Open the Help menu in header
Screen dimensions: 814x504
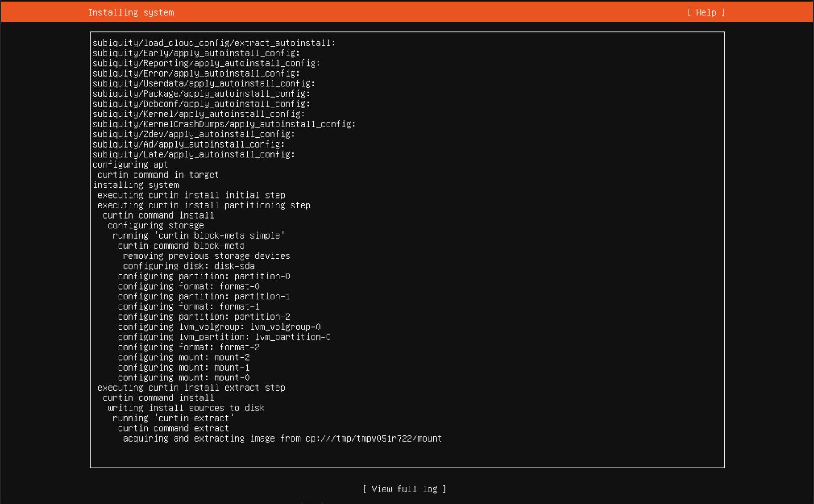click(706, 12)
